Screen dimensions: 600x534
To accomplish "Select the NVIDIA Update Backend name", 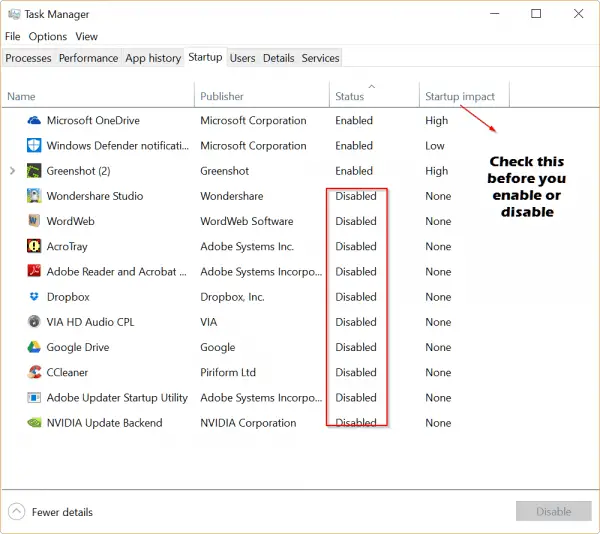I will (x=104, y=423).
